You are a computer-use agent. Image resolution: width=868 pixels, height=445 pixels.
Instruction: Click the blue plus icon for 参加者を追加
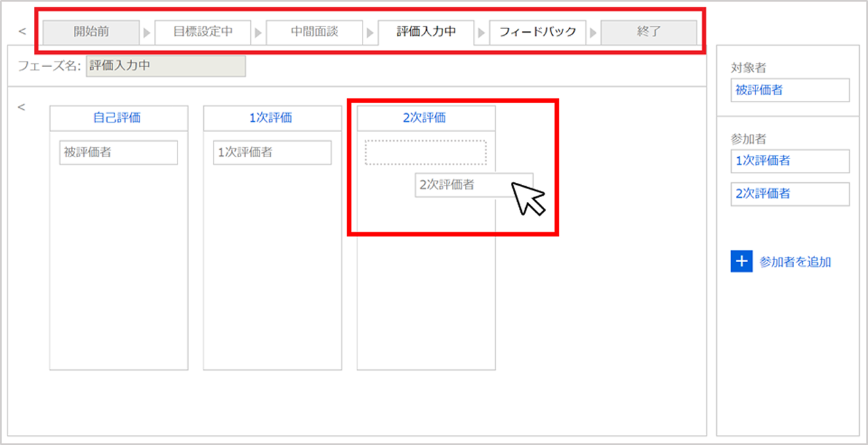[741, 261]
